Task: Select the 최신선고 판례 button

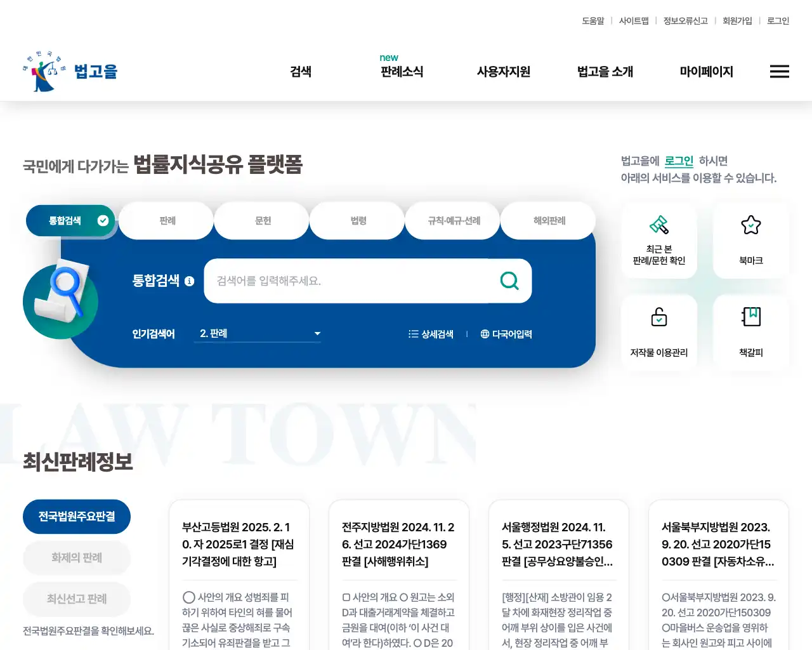Action: 77,599
